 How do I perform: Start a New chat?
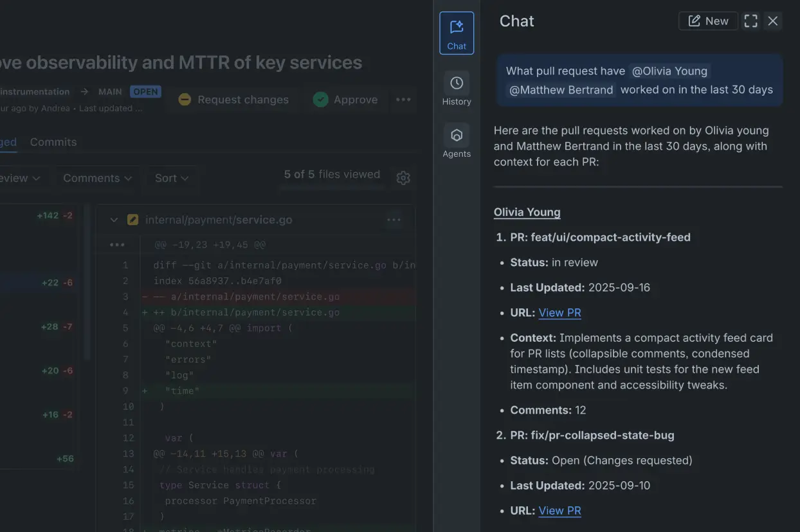click(708, 21)
